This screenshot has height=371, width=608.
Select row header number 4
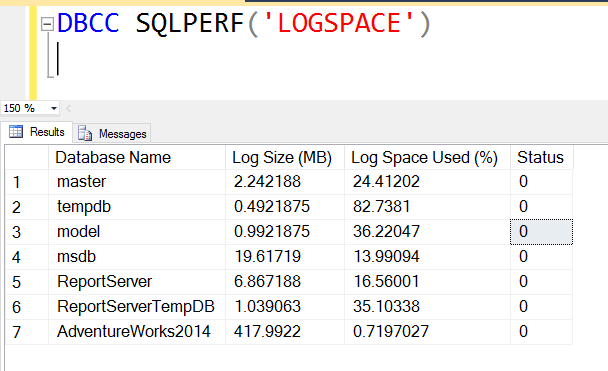tap(27, 257)
